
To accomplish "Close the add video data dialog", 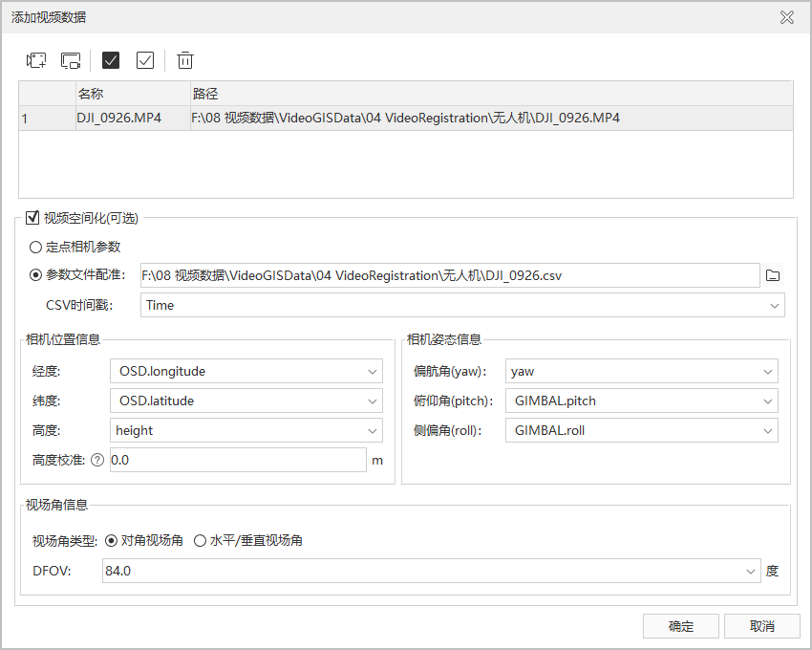I will 786,17.
